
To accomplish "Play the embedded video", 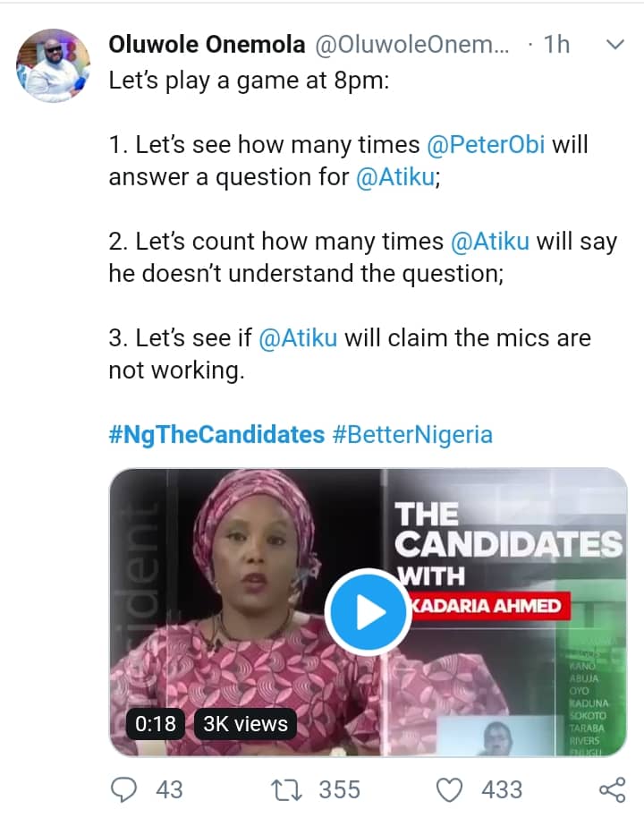I will coord(369,612).
